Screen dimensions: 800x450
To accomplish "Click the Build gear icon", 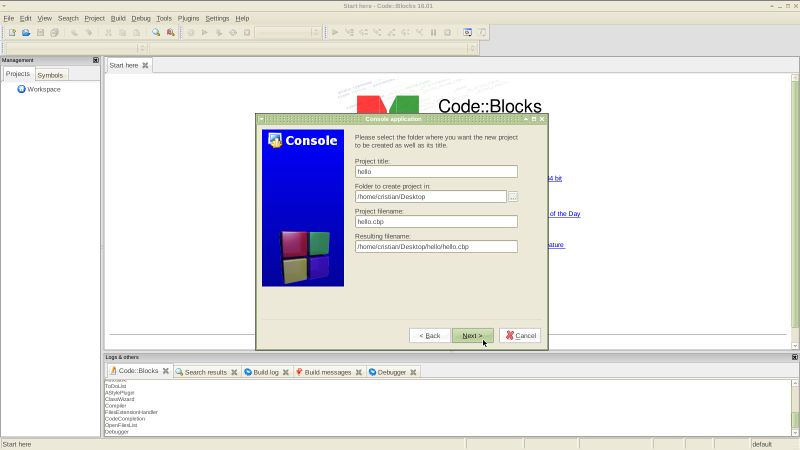I will pyautogui.click(x=190, y=32).
